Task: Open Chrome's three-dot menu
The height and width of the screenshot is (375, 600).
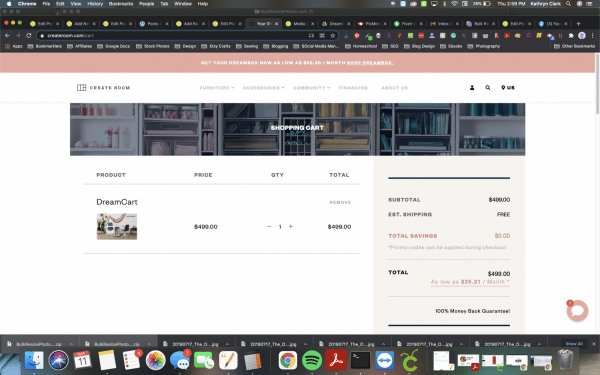Action: (593, 36)
